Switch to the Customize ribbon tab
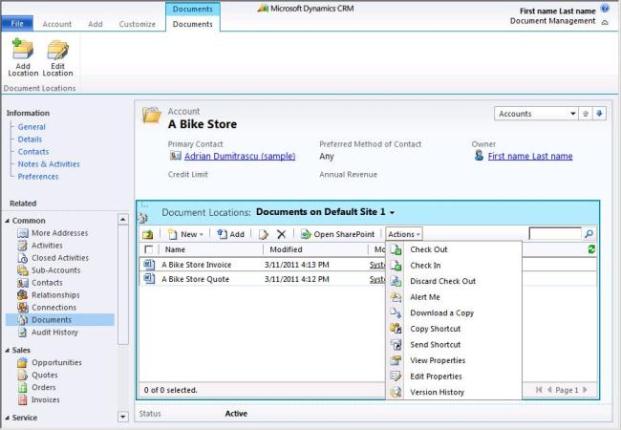This screenshot has width=621, height=430. point(137,23)
